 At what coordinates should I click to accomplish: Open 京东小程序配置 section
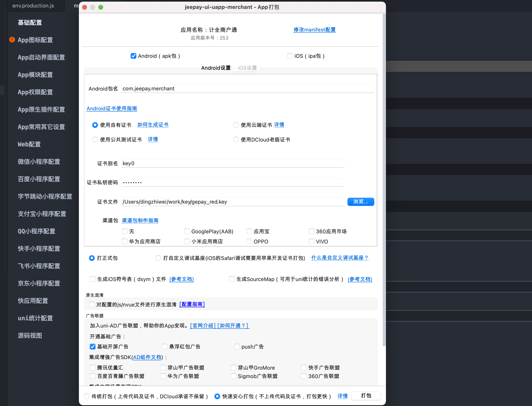pyautogui.click(x=39, y=283)
